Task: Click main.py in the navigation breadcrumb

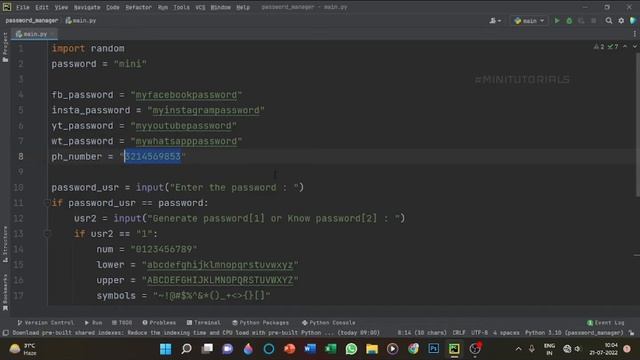Action: (x=81, y=20)
